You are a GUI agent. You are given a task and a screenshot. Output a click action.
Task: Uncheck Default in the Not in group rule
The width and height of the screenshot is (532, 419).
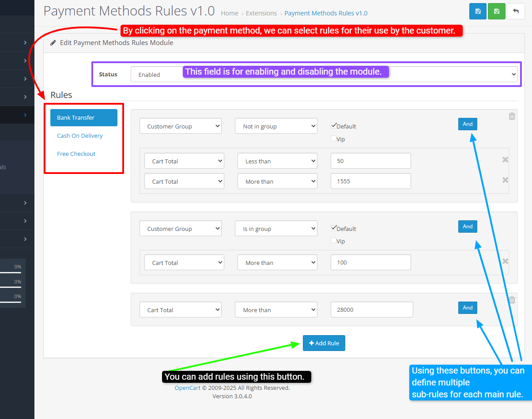pos(334,126)
